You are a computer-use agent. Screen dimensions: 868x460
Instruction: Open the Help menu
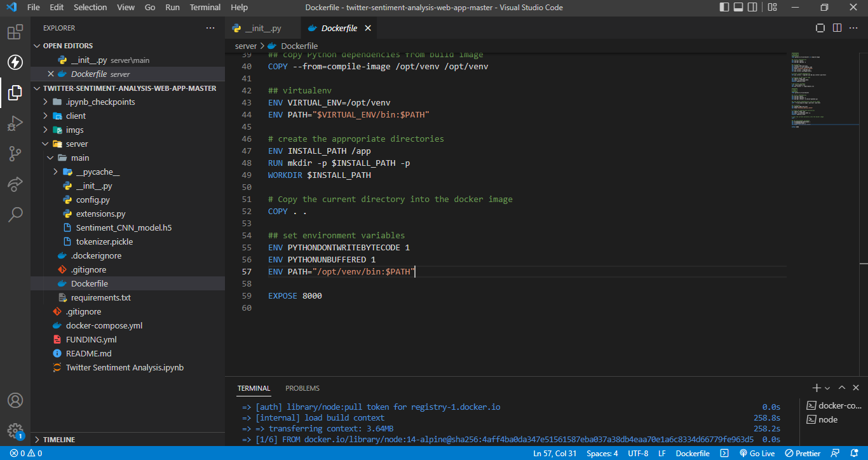pos(240,8)
